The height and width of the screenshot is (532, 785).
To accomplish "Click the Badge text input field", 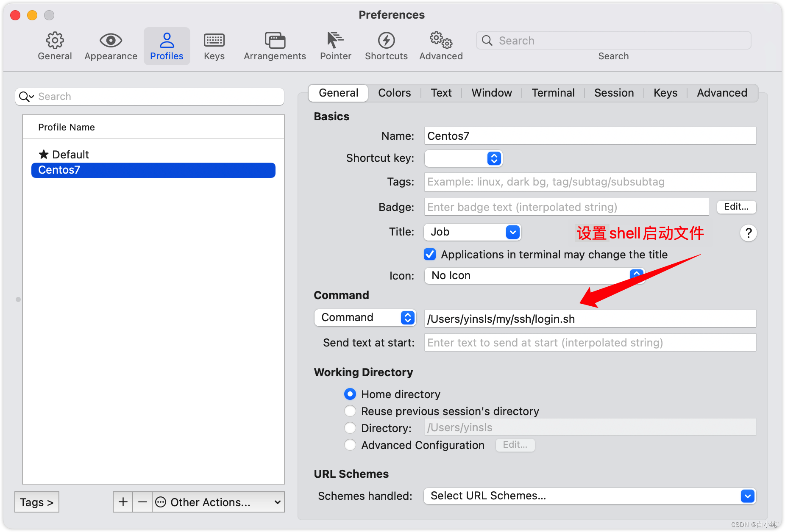I will (x=566, y=207).
